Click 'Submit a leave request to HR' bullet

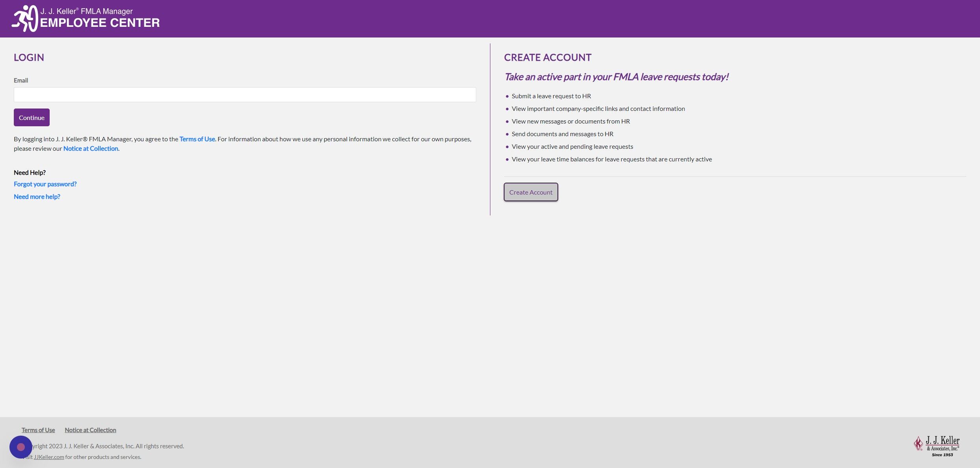(551, 96)
